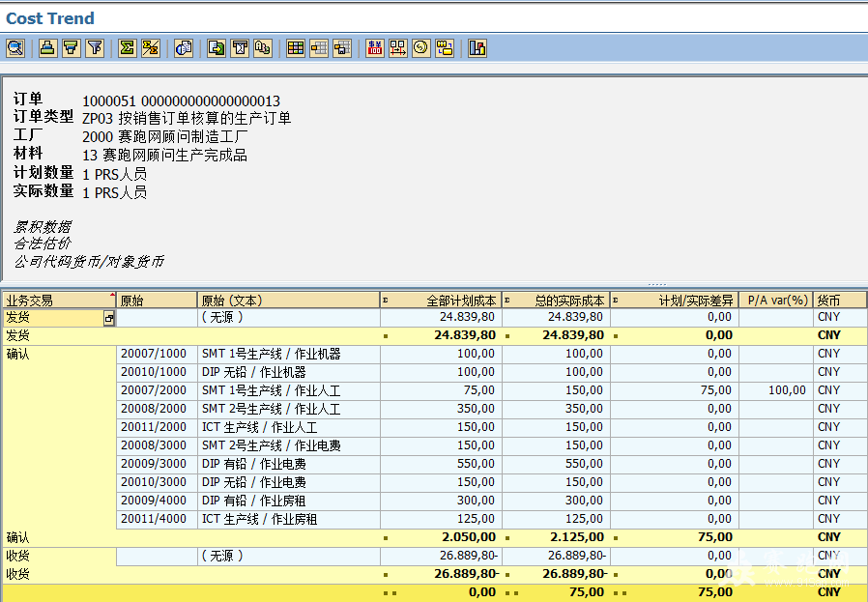Select cell 20009/4000
Image resolution: width=868 pixels, height=602 pixels.
point(157,501)
